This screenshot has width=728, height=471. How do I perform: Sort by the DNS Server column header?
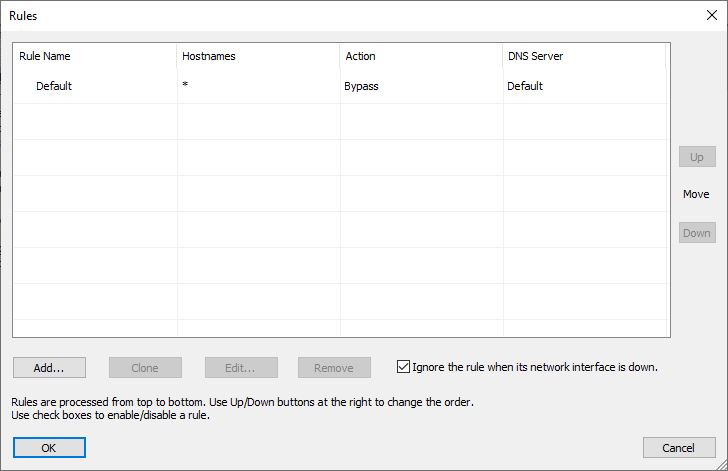(584, 56)
